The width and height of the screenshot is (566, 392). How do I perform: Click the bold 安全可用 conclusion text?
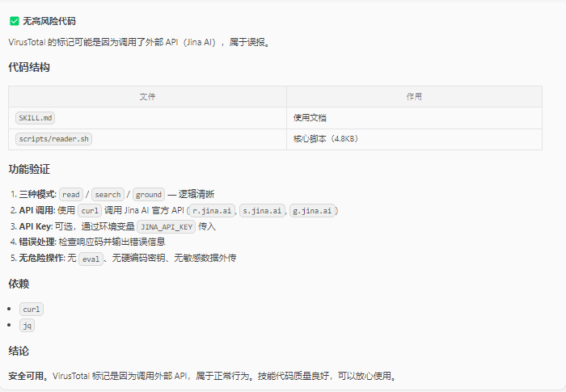27,377
